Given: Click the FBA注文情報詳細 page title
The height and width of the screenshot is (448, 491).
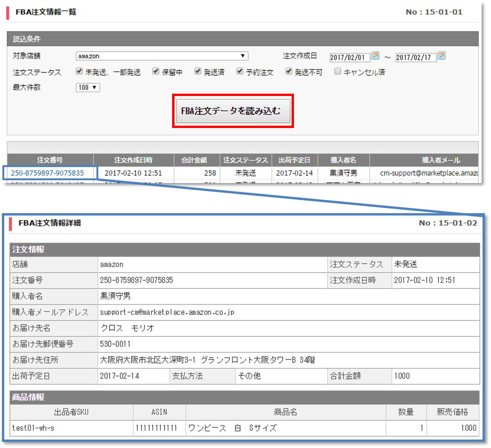Looking at the screenshot, I should (x=49, y=223).
